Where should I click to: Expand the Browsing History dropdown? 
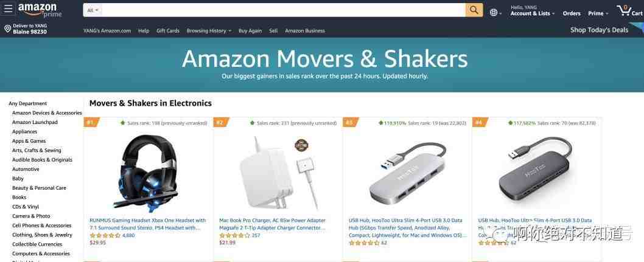209,31
